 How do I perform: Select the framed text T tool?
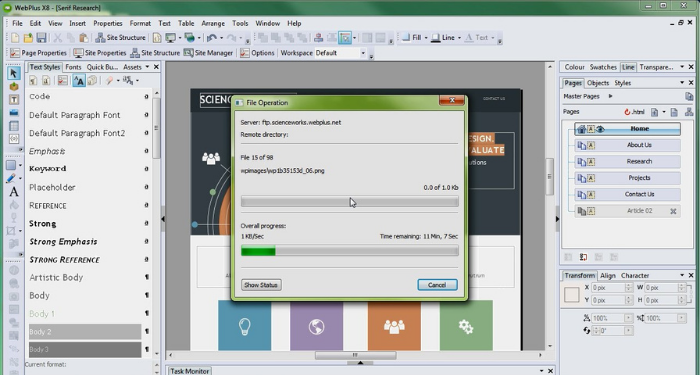coord(14,100)
